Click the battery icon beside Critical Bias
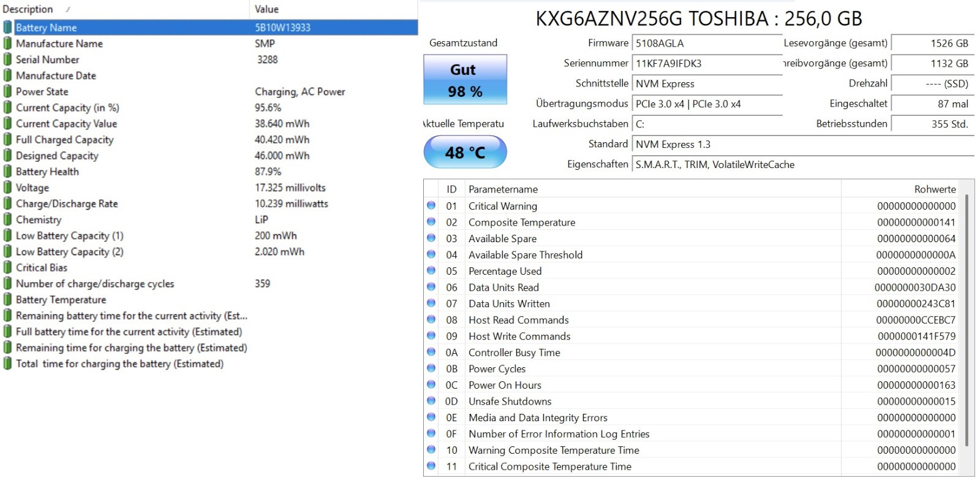 point(7,267)
